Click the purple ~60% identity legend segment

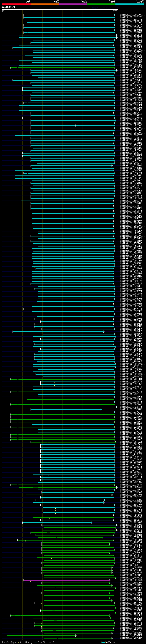73,4
